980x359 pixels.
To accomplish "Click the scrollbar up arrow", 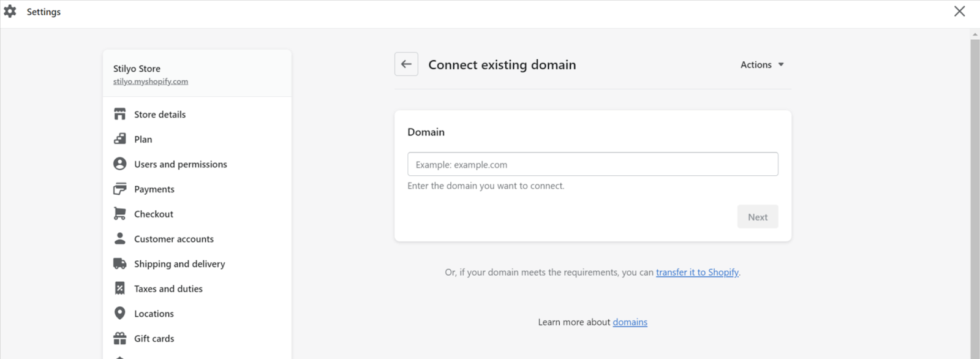I will pyautogui.click(x=975, y=34).
